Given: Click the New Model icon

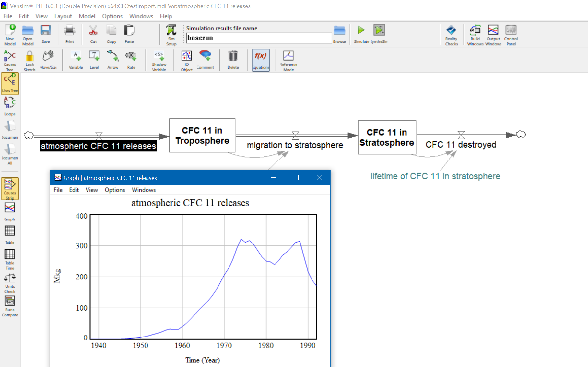Looking at the screenshot, I should (x=10, y=35).
